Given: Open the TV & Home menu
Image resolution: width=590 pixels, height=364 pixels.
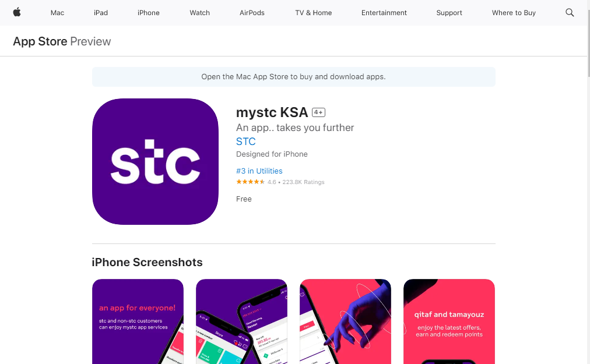Looking at the screenshot, I should coord(314,13).
